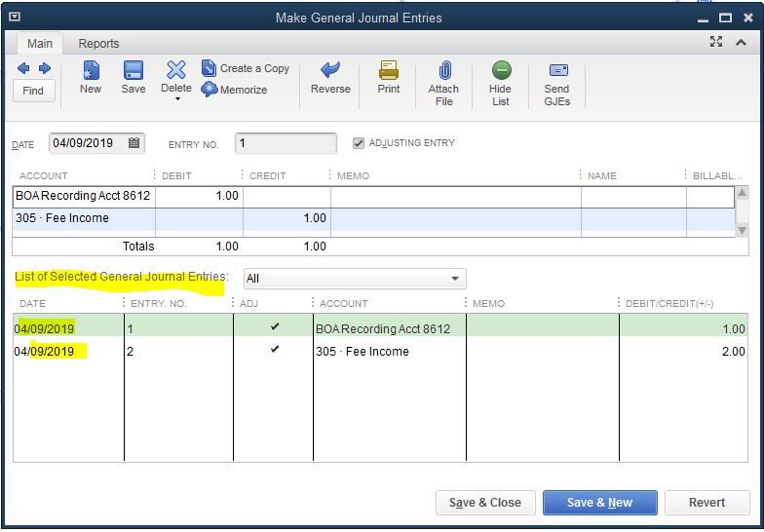The height and width of the screenshot is (532, 764).
Task: Click the New journal entry icon
Action: tap(91, 70)
